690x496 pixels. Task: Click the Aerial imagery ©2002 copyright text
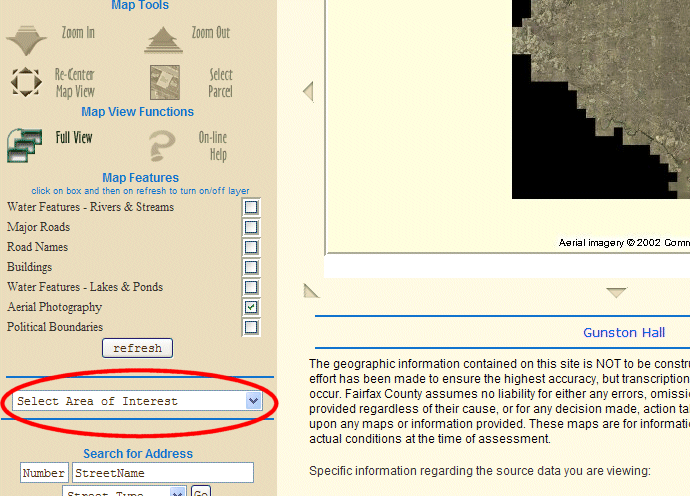pos(624,243)
